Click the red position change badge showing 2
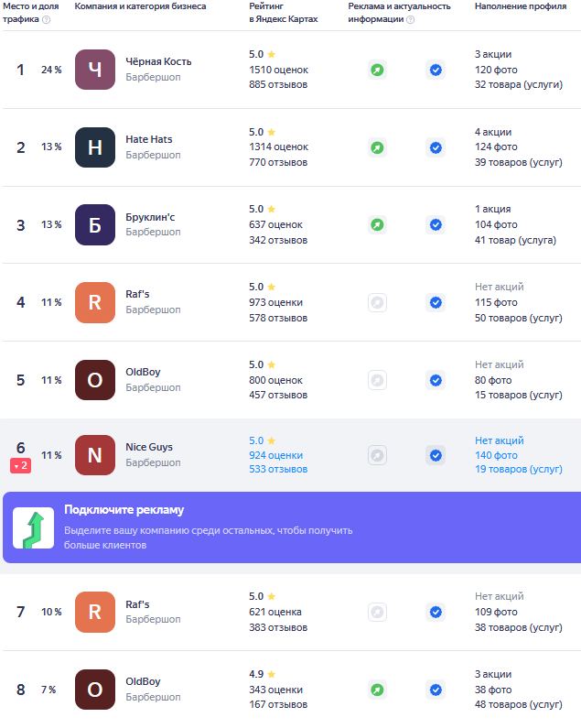The height and width of the screenshot is (728, 581). (x=20, y=466)
